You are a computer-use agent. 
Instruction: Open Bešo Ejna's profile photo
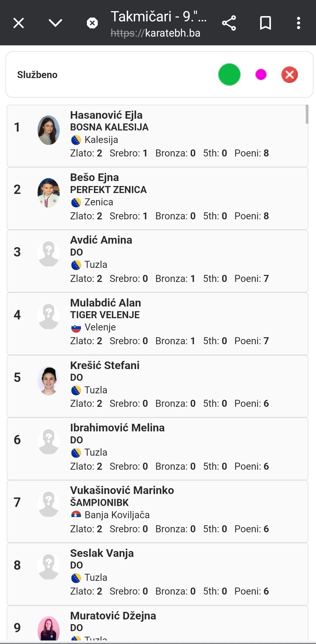[49, 193]
